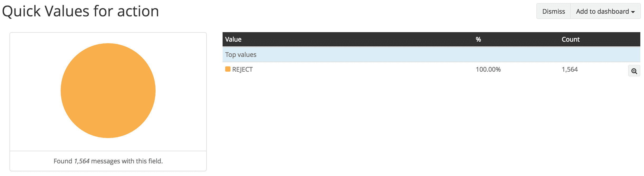Select the REJECT value label
The width and height of the screenshot is (644, 176).
[242, 70]
